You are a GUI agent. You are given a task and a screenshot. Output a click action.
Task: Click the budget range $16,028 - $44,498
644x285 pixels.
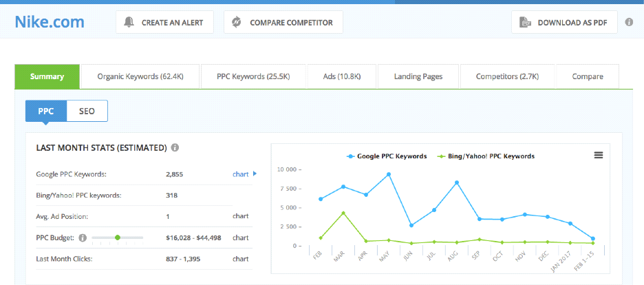click(193, 237)
